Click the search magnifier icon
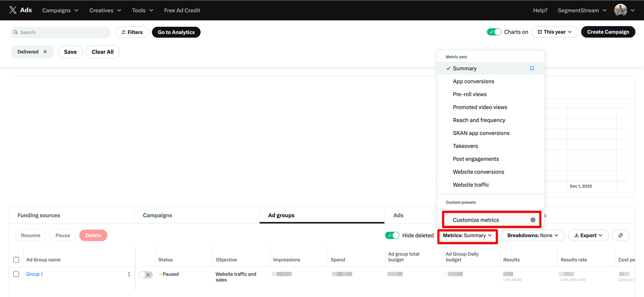 pos(15,32)
